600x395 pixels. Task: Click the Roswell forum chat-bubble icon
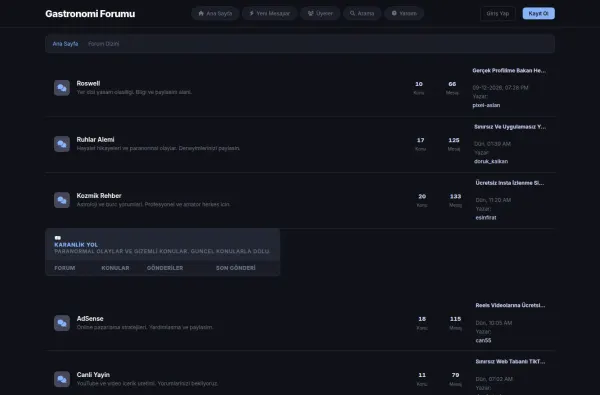tap(62, 88)
